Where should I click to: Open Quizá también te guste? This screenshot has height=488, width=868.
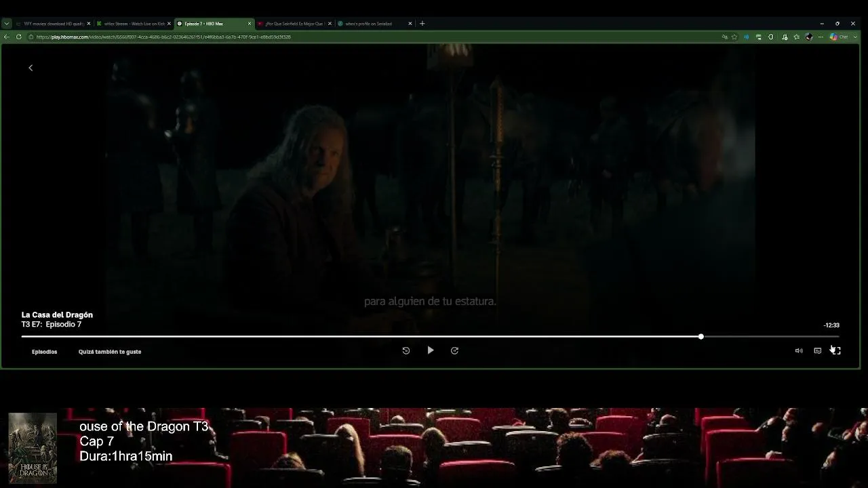[110, 352]
